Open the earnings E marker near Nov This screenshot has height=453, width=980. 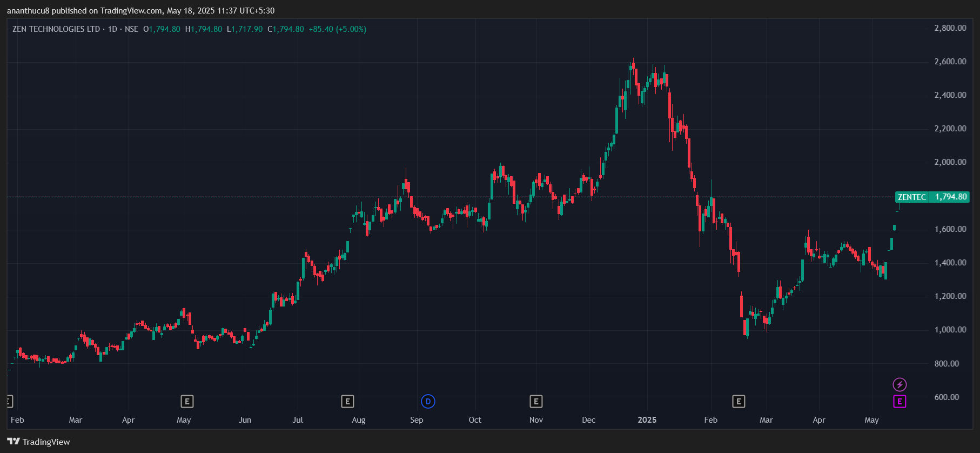click(536, 401)
